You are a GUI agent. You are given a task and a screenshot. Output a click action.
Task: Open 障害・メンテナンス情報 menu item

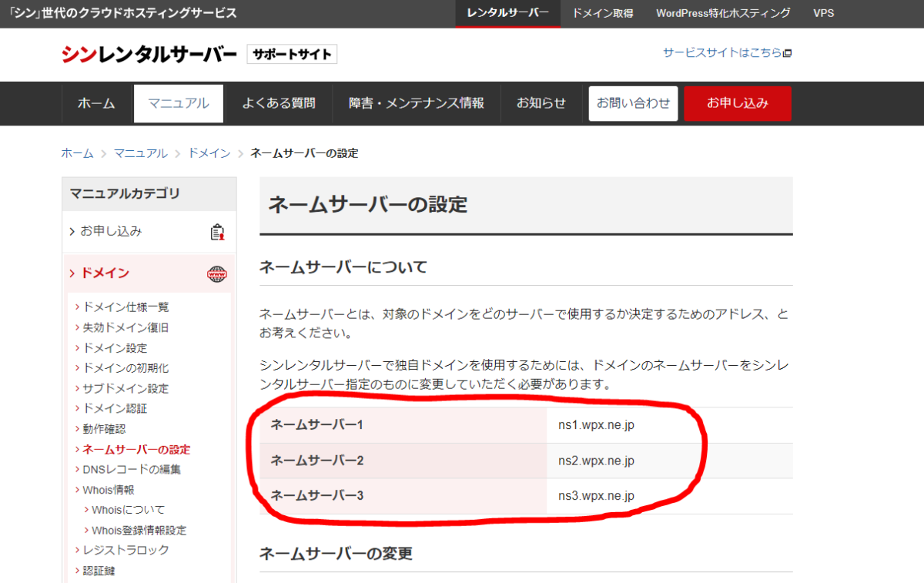(x=417, y=103)
